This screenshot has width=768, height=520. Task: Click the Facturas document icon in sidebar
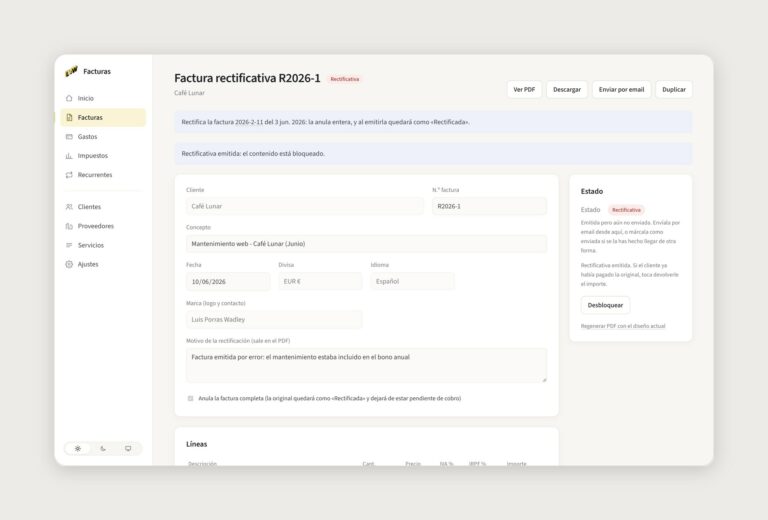tap(69, 118)
